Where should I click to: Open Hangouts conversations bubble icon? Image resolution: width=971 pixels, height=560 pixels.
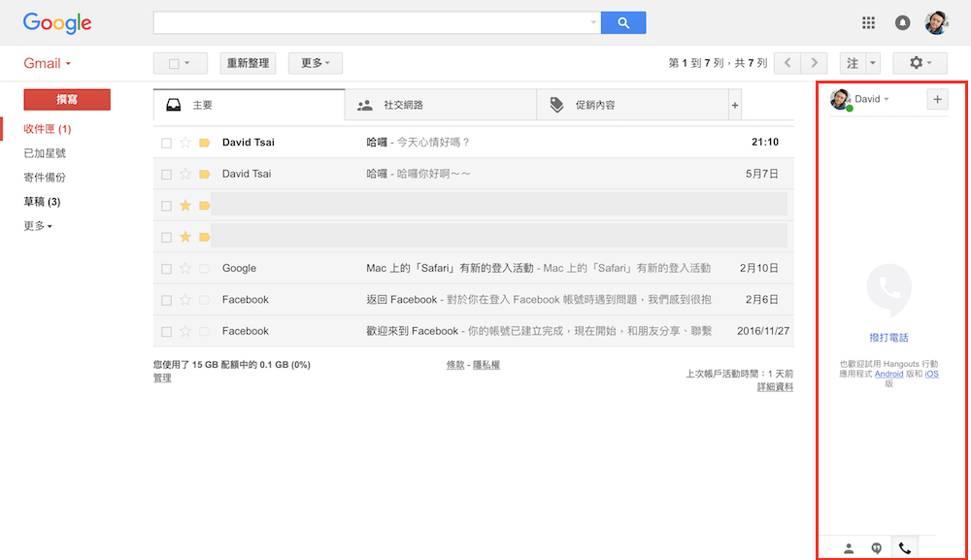click(x=877, y=548)
